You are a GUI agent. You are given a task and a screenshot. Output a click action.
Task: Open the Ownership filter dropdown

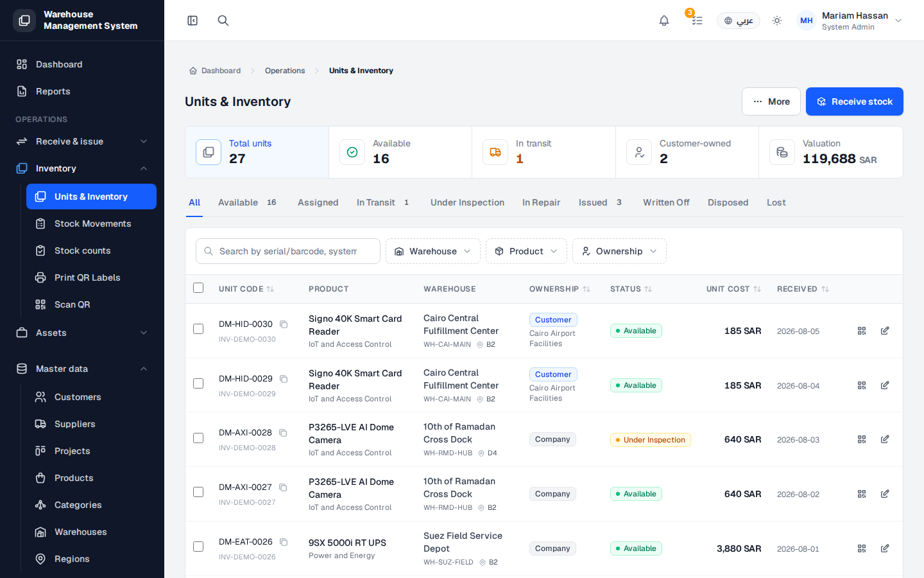[x=619, y=251]
